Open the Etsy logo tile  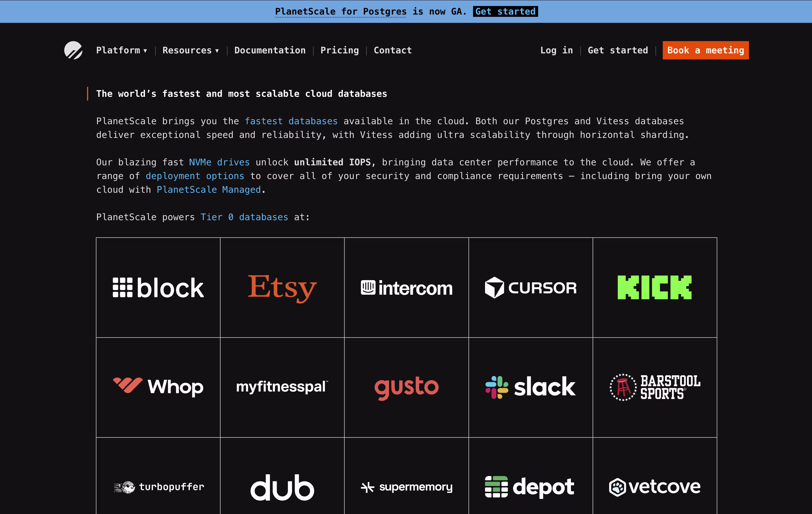[x=282, y=288]
